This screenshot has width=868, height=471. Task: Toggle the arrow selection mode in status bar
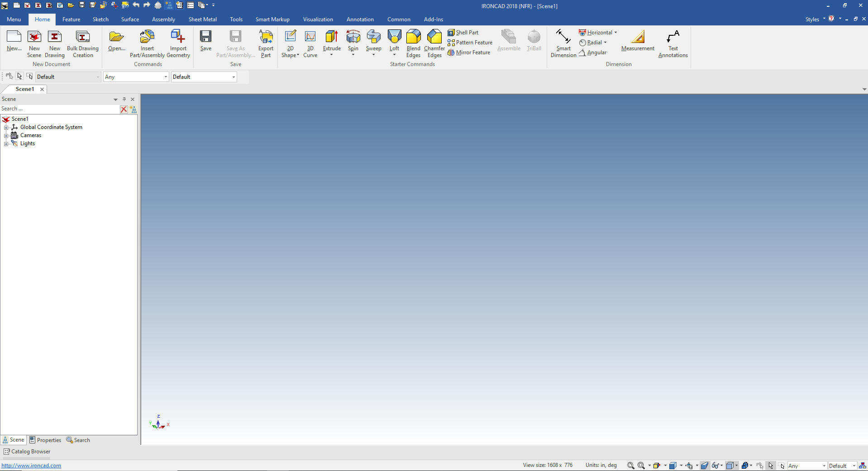pyautogui.click(x=771, y=466)
